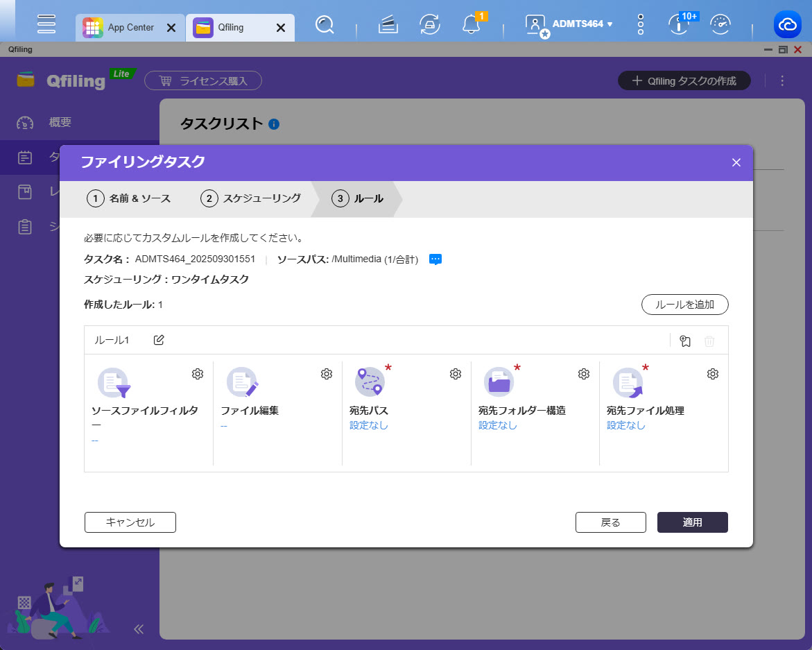The image size is (812, 650).
Task: Go to step 1 名前 & ソース
Action: (x=129, y=198)
